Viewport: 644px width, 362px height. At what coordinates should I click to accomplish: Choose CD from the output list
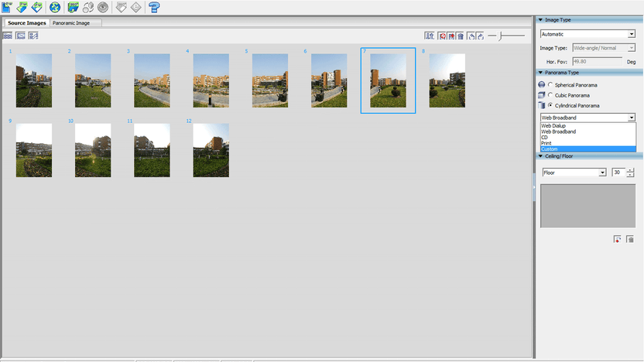click(588, 138)
